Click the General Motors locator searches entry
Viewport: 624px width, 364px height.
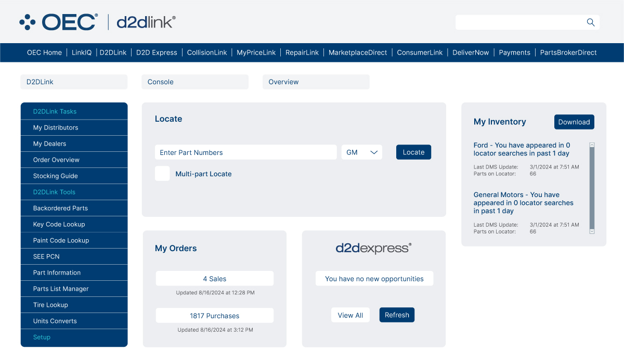pos(524,203)
